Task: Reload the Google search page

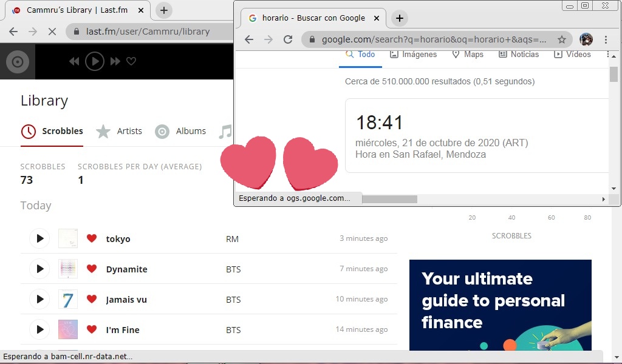Action: point(288,39)
